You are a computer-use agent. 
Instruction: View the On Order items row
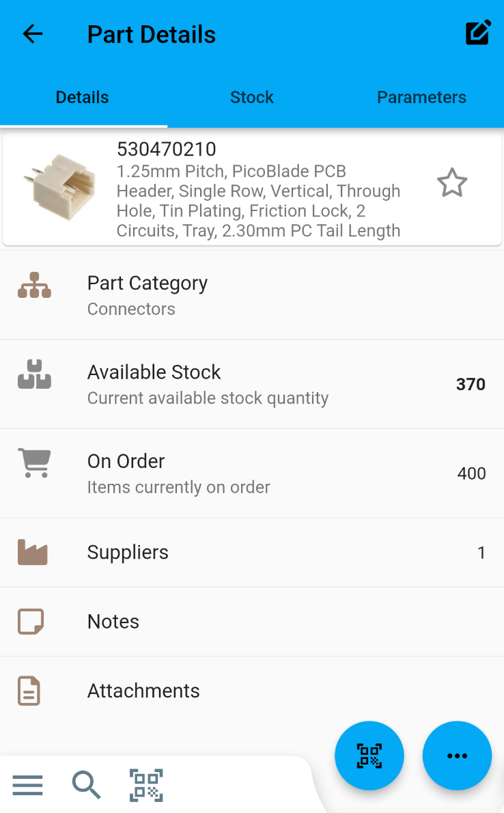(252, 473)
